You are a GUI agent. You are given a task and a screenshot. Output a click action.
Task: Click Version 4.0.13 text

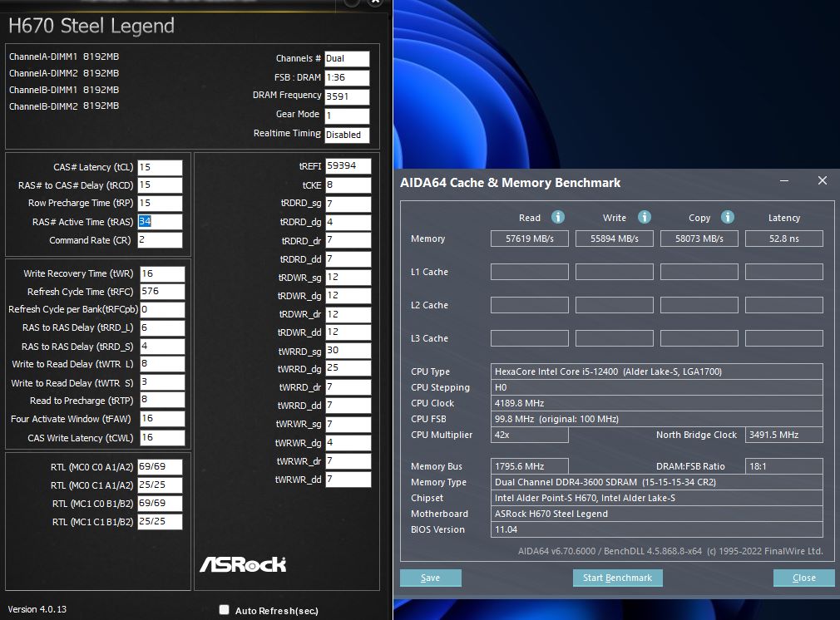[37, 609]
